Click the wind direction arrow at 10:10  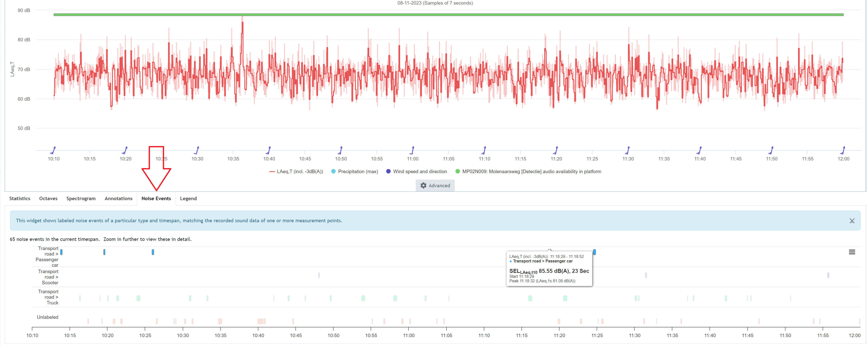[53, 150]
